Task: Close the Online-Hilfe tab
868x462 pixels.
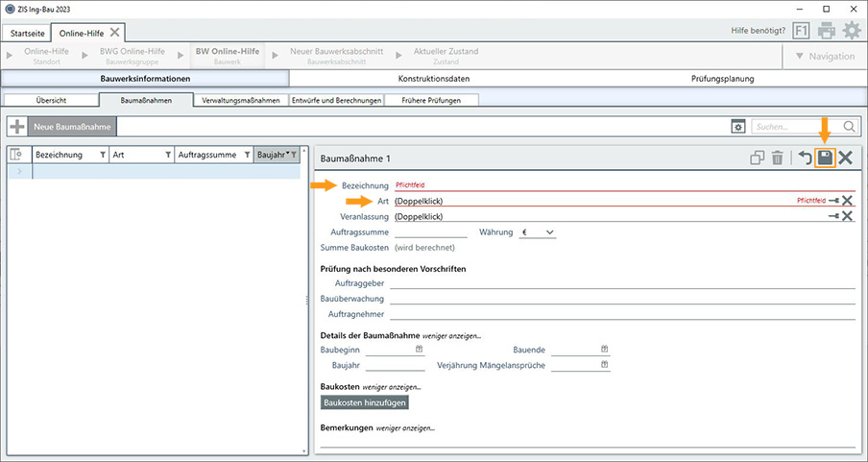Action: (114, 32)
